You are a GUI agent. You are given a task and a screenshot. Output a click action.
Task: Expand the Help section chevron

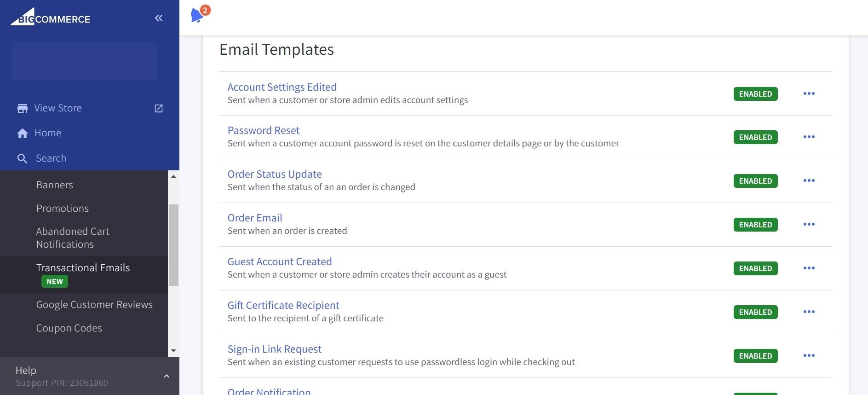pyautogui.click(x=167, y=376)
